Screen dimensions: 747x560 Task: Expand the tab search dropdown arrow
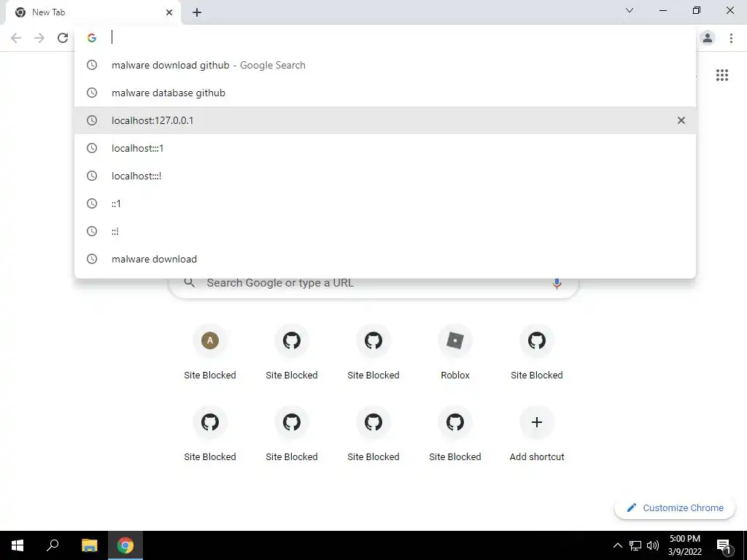point(630,10)
